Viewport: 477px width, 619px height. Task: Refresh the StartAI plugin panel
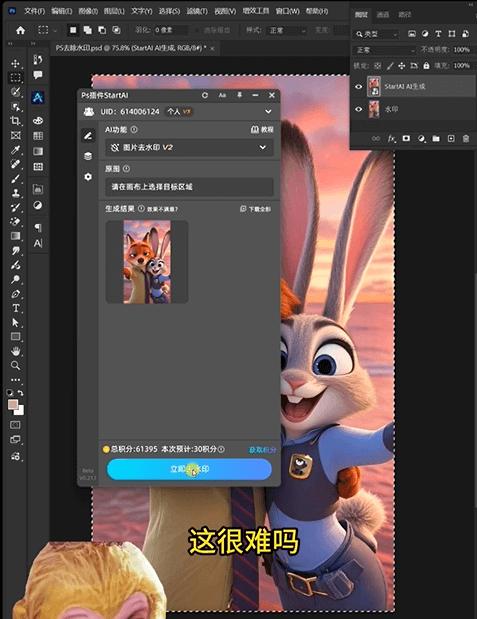205,95
